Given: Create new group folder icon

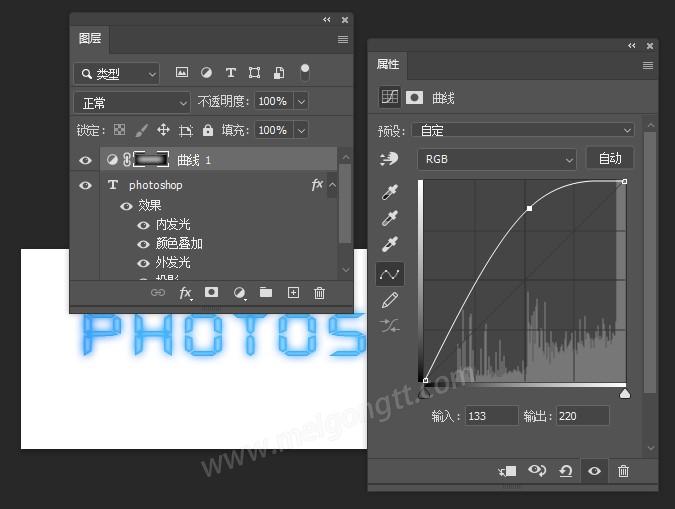Looking at the screenshot, I should coord(266,292).
